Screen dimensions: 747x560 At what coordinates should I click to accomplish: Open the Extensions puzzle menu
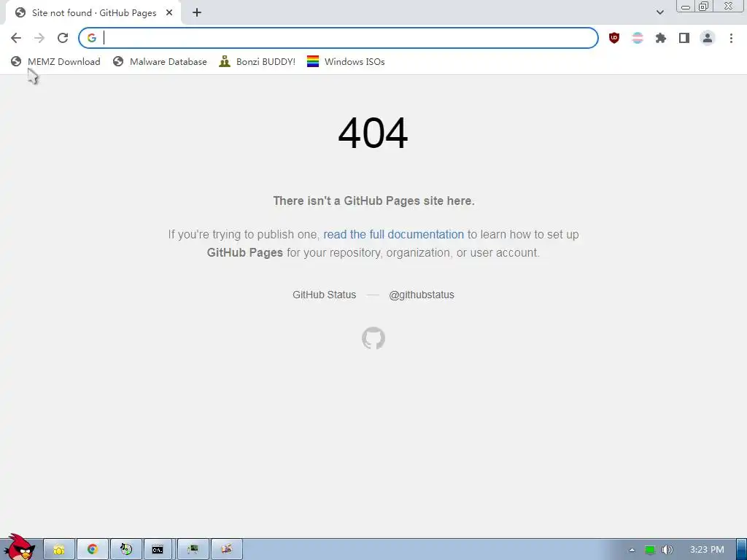[661, 38]
